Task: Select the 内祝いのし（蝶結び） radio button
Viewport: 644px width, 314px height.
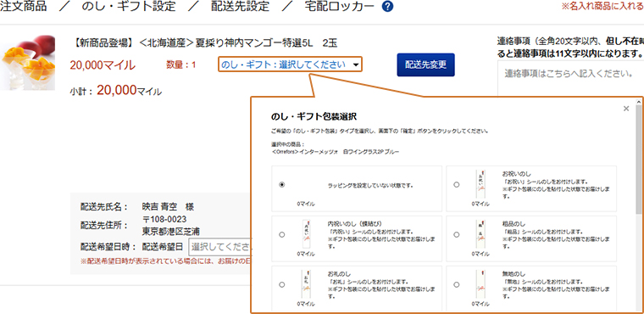Action: 281,234
